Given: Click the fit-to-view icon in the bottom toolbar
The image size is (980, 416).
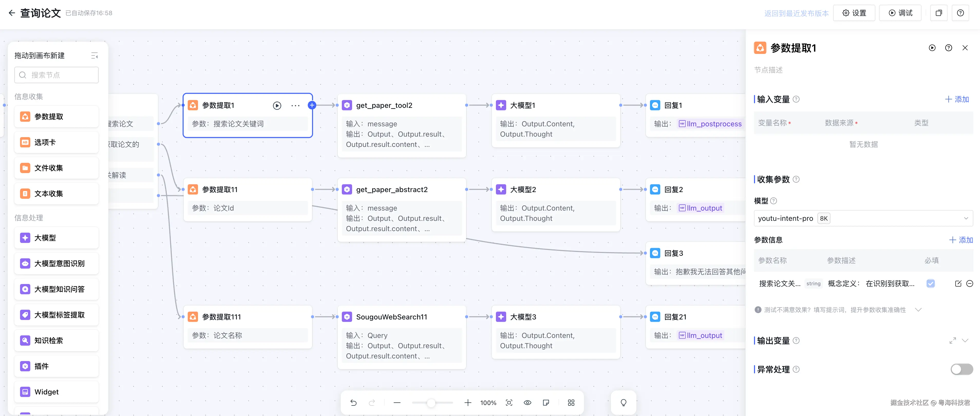Looking at the screenshot, I should [509, 403].
